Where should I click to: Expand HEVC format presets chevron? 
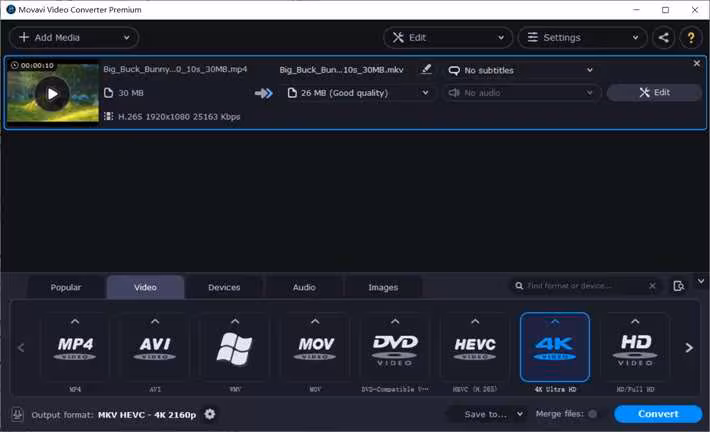475,322
